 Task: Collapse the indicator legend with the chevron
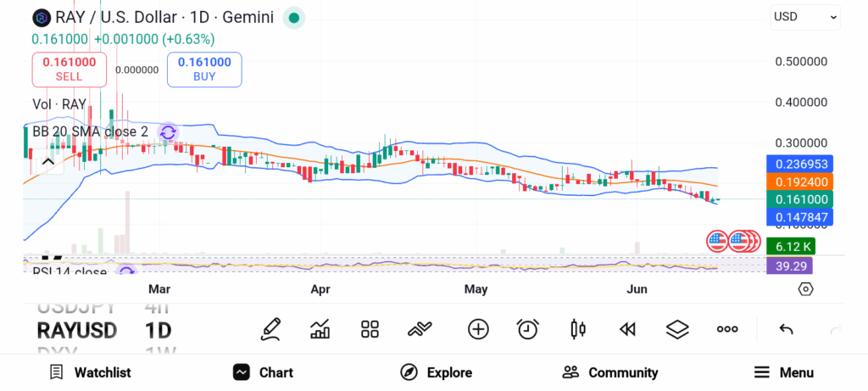point(47,161)
